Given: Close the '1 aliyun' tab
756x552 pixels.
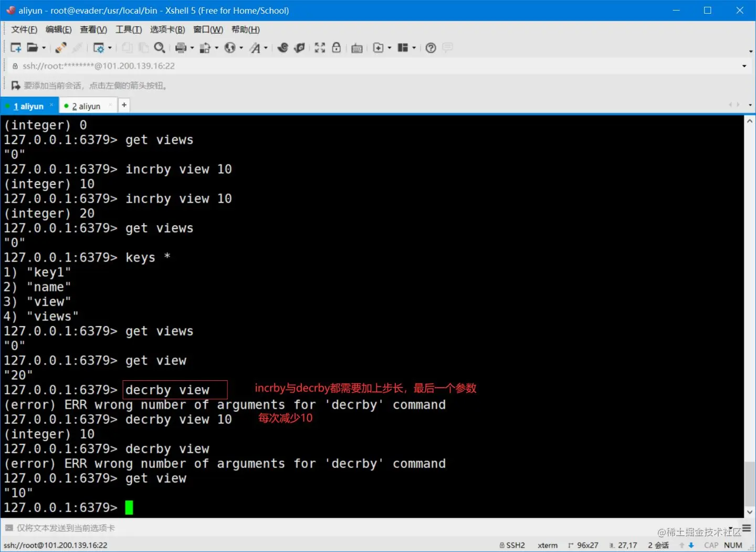Looking at the screenshot, I should pos(51,105).
